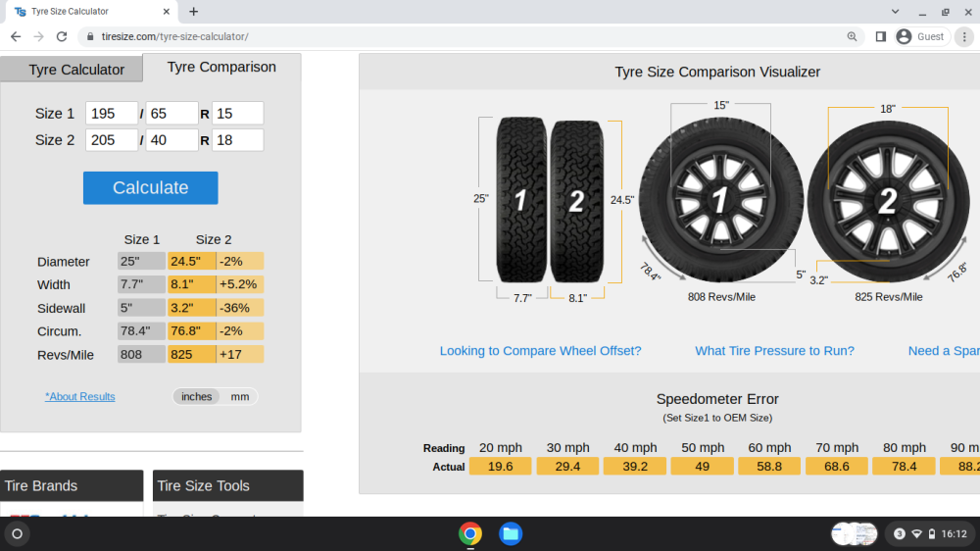Click tyre 1 tread front-view image

pos(521,200)
